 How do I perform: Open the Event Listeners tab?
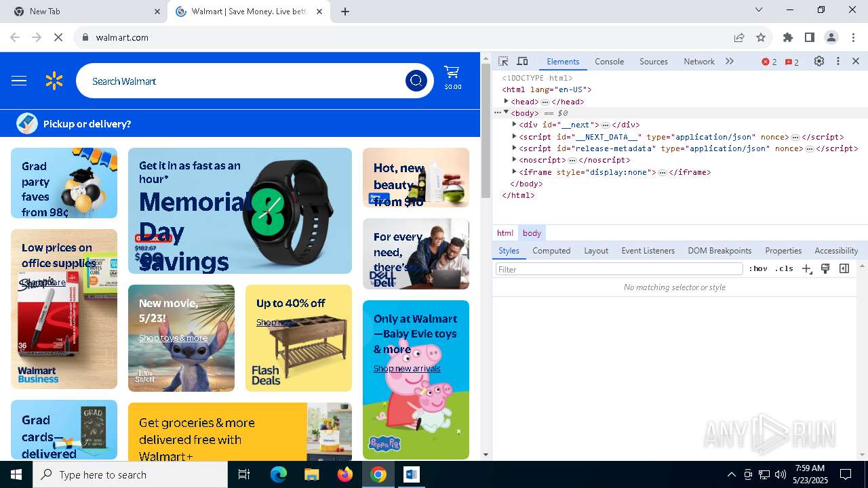[x=648, y=251]
